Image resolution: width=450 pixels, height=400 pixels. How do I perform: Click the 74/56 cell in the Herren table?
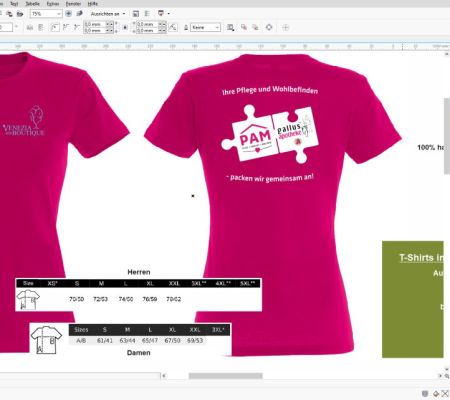[x=126, y=299]
